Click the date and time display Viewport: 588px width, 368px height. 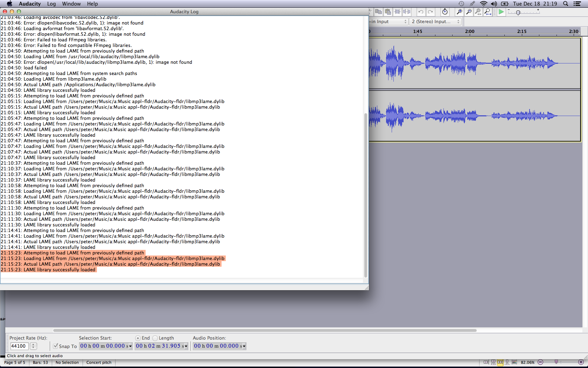[x=535, y=4]
